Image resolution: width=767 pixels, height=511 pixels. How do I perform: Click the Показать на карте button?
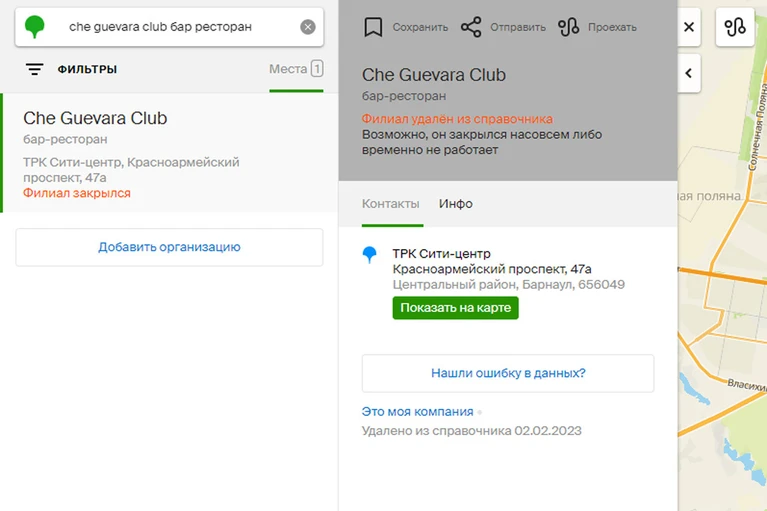pyautogui.click(x=455, y=308)
